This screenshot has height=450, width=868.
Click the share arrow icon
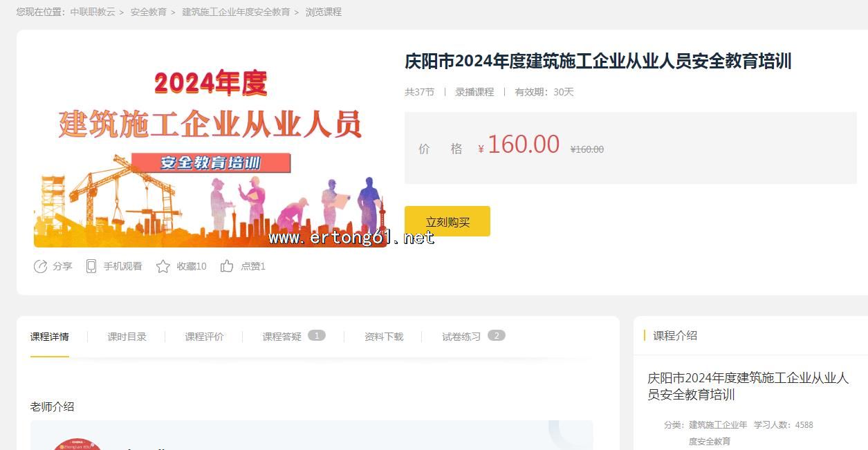tap(40, 266)
